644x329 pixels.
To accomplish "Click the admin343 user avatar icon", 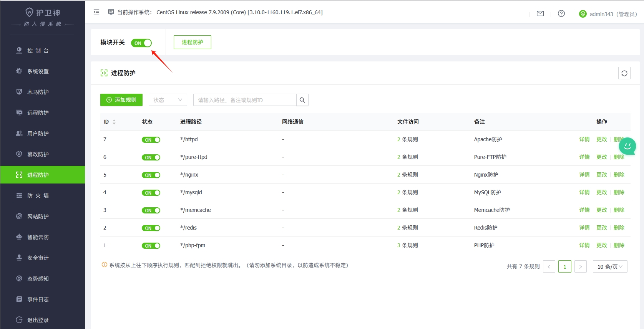I will pyautogui.click(x=583, y=14).
